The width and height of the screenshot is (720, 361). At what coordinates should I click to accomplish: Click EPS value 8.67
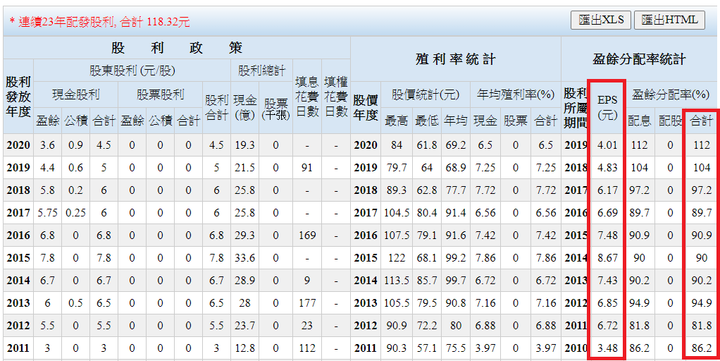pos(607,258)
